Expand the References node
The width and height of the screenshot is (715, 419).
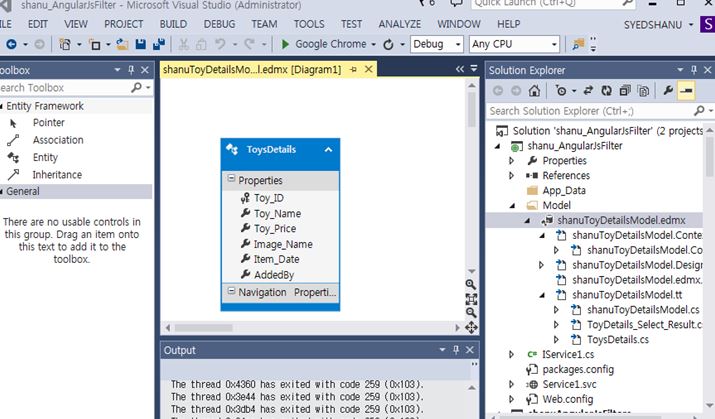[x=511, y=176]
